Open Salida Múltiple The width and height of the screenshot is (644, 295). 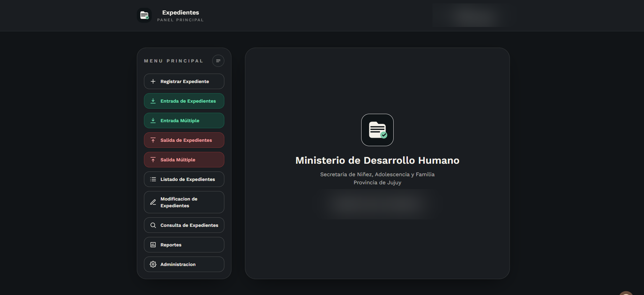click(184, 160)
